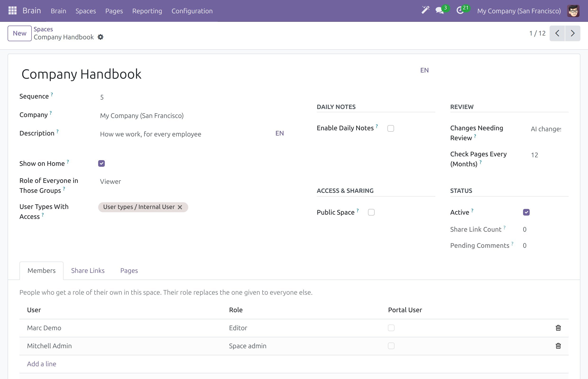Image resolution: width=588 pixels, height=379 pixels.
Task: Click the EN translate button for Description
Action: click(x=279, y=133)
